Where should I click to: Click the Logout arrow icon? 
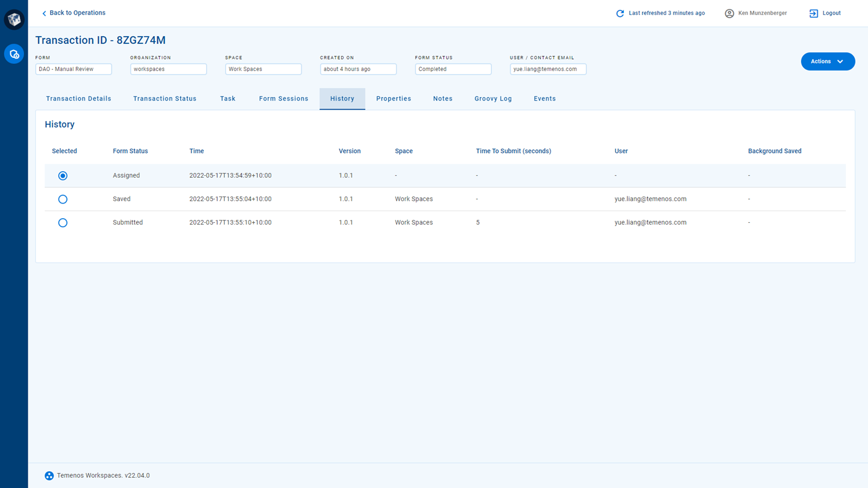tap(814, 13)
